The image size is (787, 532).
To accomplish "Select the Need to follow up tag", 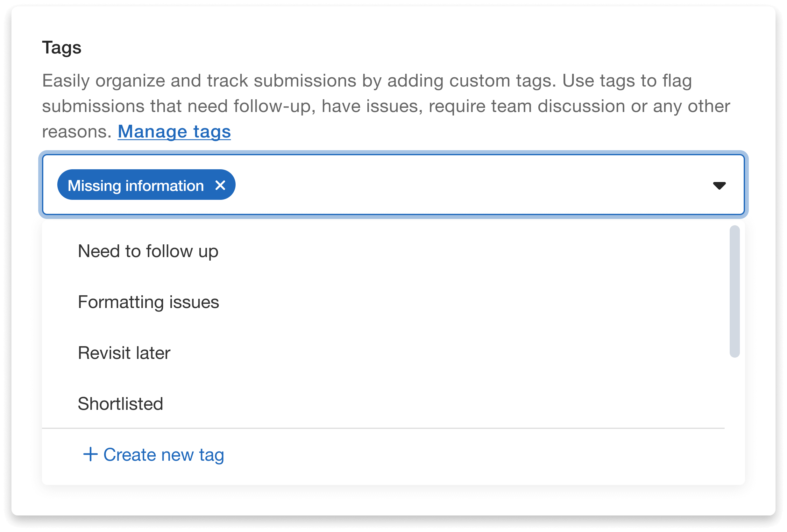I will pyautogui.click(x=148, y=251).
